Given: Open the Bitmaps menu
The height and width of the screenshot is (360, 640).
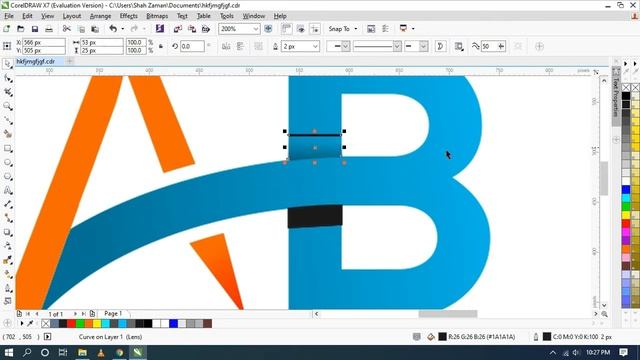Looking at the screenshot, I should point(157,16).
